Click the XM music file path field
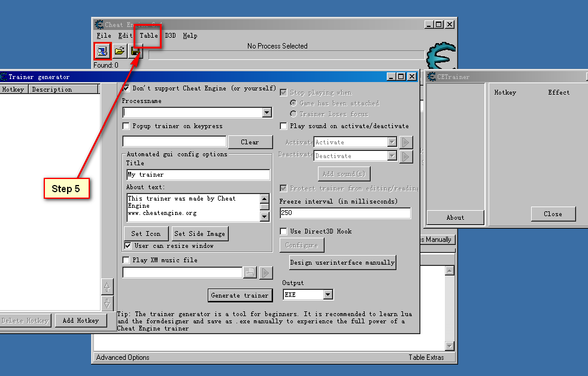 click(182, 272)
